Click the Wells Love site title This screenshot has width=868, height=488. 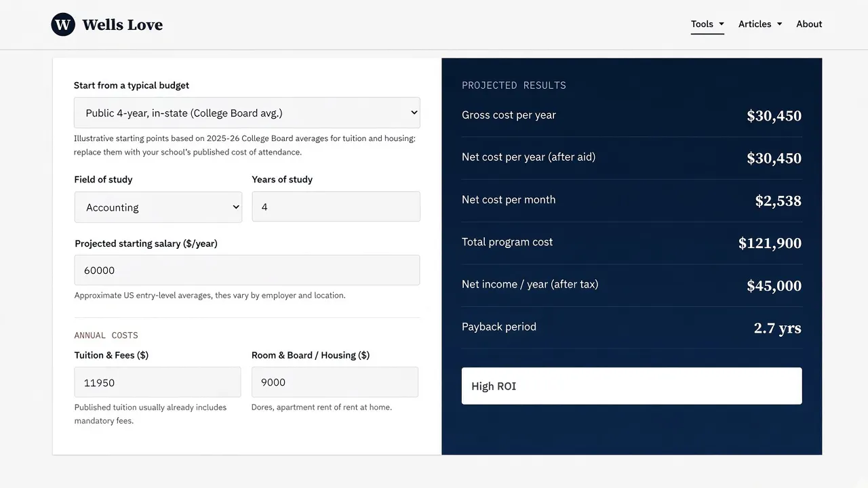point(122,25)
